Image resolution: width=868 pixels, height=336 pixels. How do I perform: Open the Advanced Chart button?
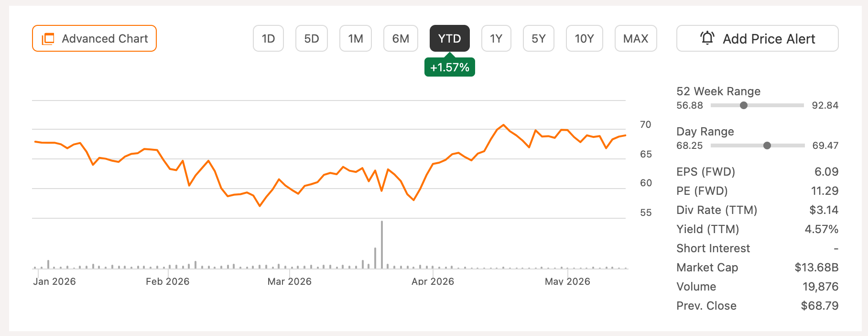tap(94, 38)
